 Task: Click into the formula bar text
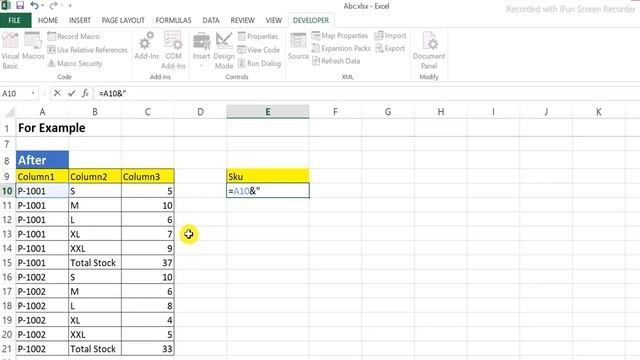point(367,93)
